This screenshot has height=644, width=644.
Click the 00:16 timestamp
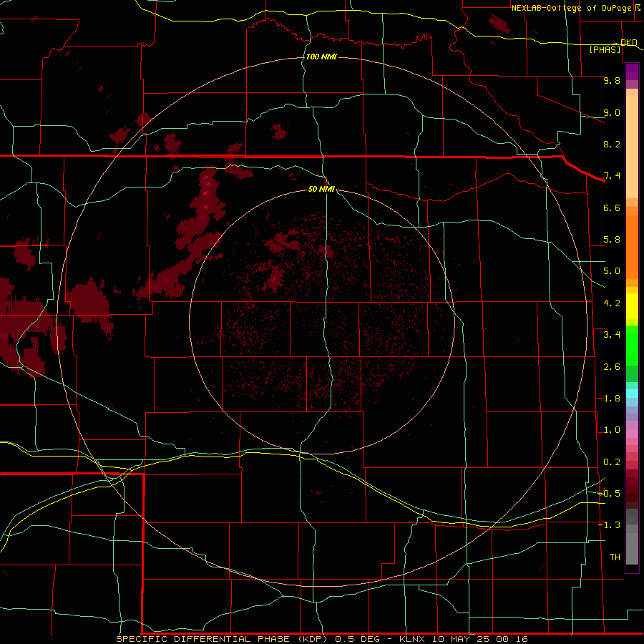tap(512, 639)
